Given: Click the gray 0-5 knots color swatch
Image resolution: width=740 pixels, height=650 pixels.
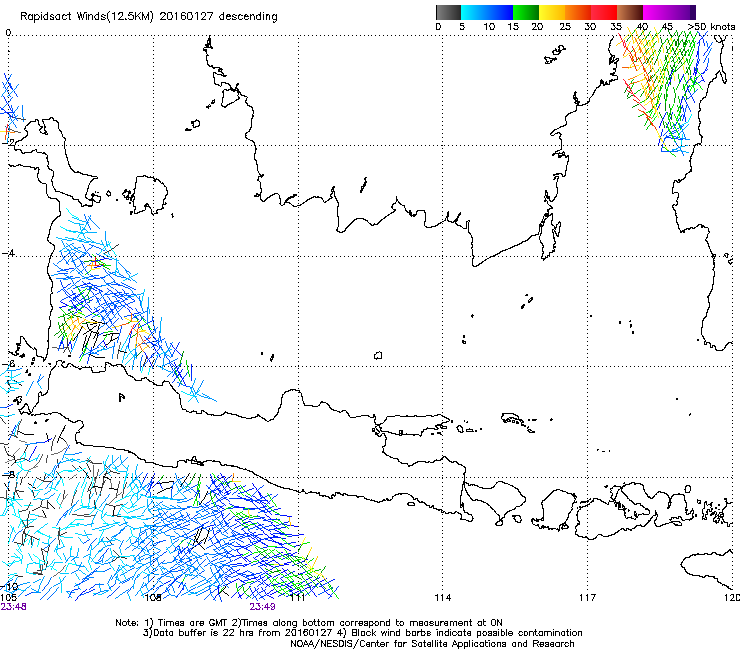Looking at the screenshot, I should tap(448, 12).
